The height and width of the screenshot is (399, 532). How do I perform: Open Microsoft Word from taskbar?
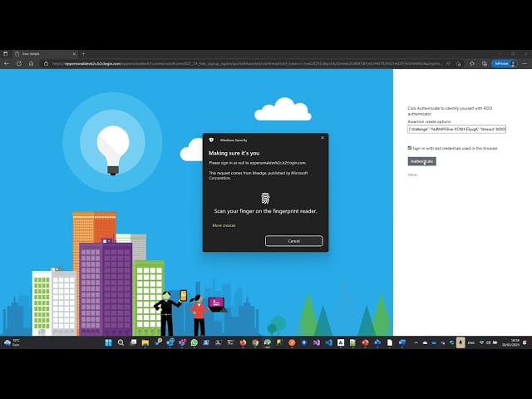(401, 342)
